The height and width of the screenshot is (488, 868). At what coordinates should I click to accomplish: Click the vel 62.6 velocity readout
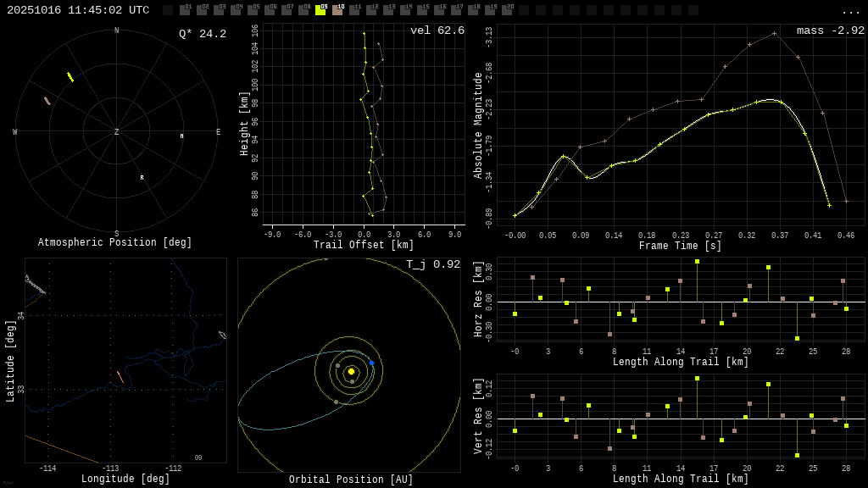(437, 30)
